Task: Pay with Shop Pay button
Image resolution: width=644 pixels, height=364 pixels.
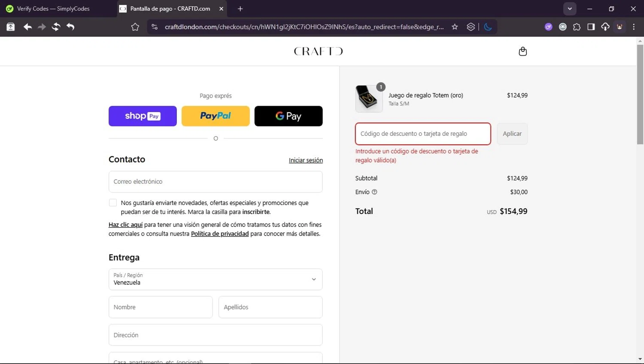Action: point(143,116)
